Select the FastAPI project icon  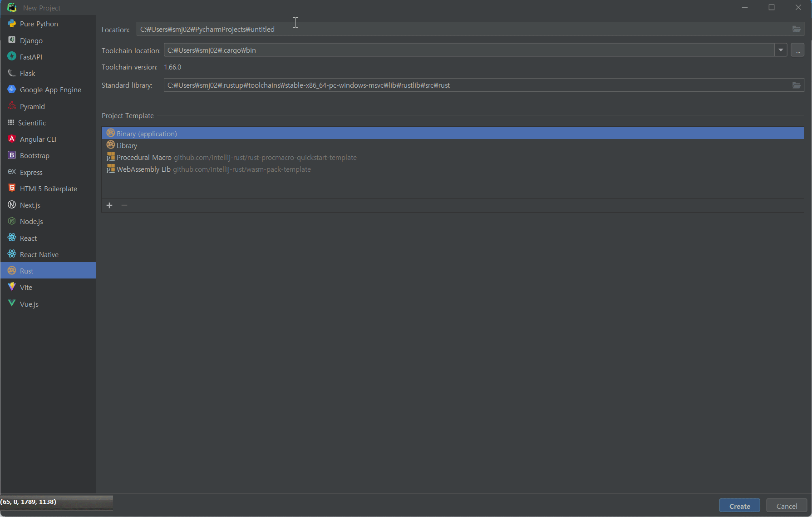(x=12, y=57)
